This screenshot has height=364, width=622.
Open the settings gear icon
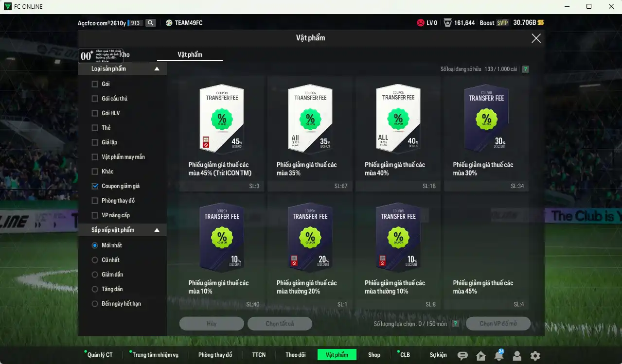pos(535,356)
